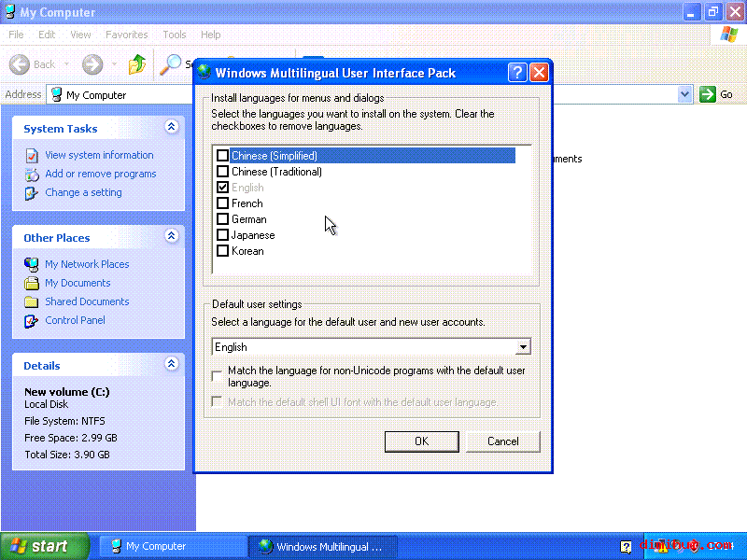Click the Windows start button
The height and width of the screenshot is (560, 747).
(x=45, y=546)
